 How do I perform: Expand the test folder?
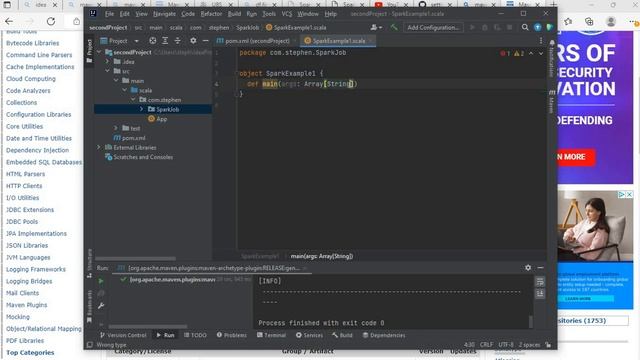coord(116,128)
